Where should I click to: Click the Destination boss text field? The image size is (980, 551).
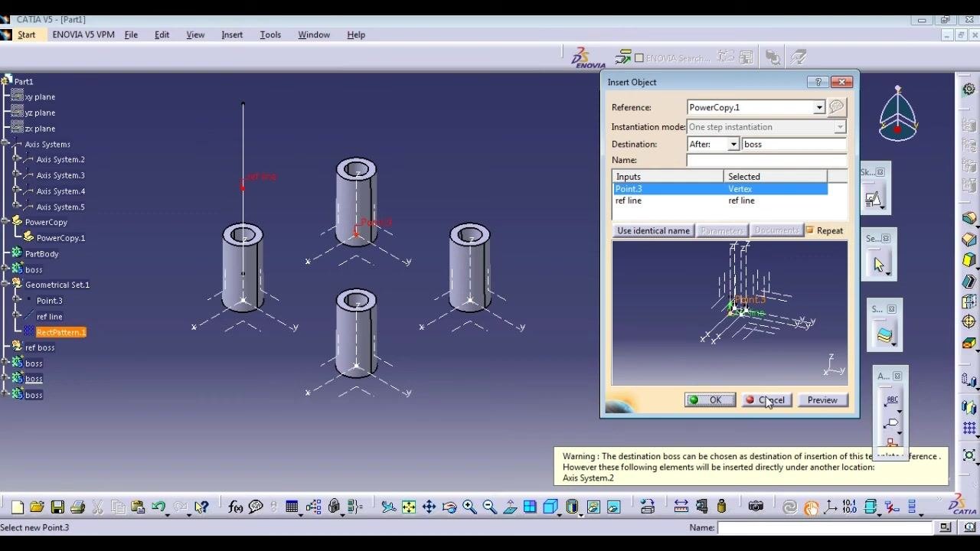(794, 144)
